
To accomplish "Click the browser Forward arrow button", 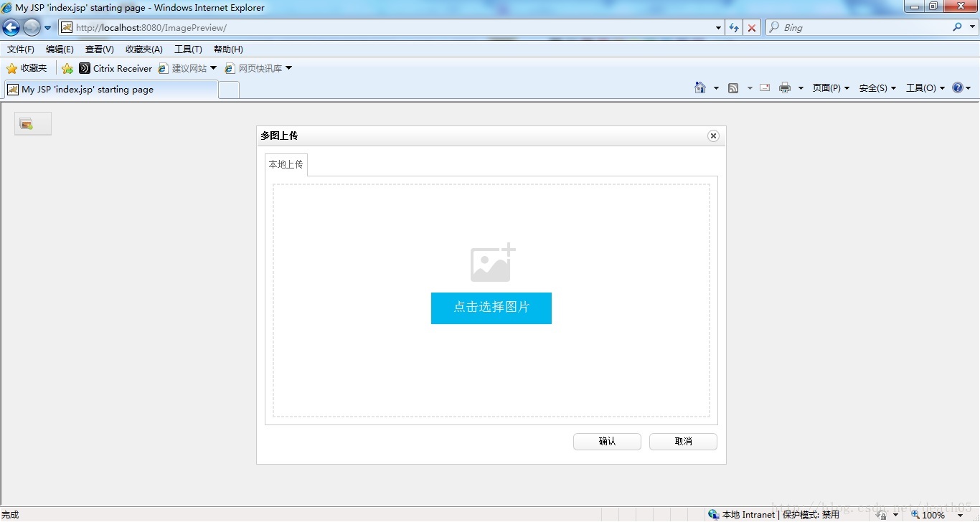I will click(x=32, y=28).
